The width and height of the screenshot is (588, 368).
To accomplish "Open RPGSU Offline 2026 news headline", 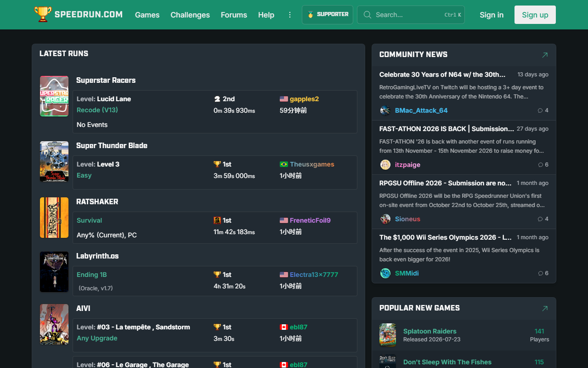I will (446, 183).
